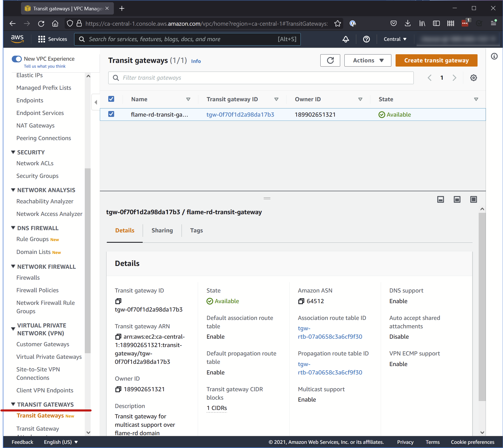
Task: Go to next page of results
Action: coord(454,78)
